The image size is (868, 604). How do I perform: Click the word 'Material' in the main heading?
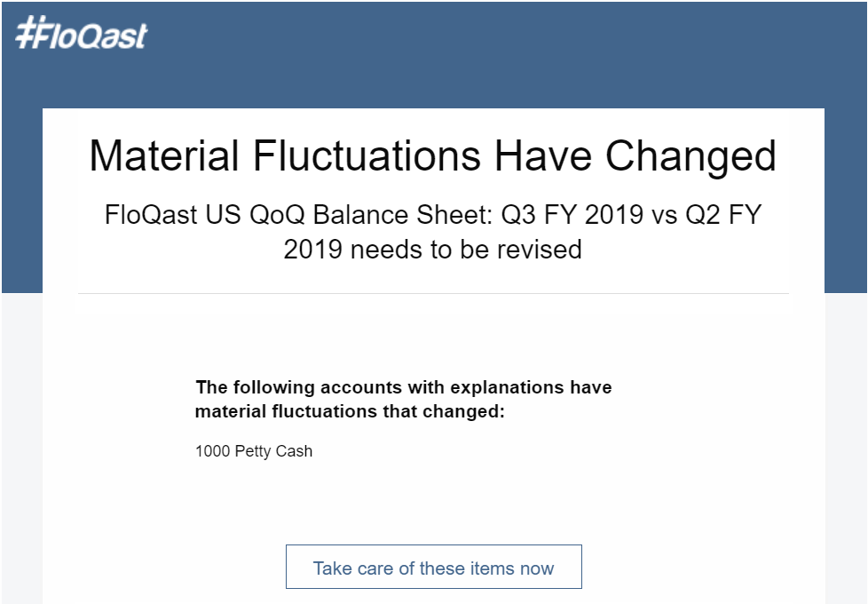pos(164,155)
